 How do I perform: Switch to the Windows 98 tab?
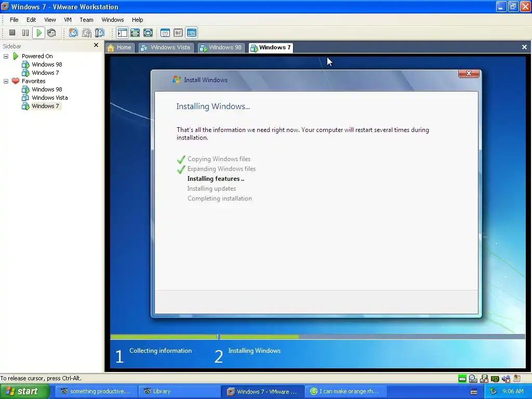point(221,47)
